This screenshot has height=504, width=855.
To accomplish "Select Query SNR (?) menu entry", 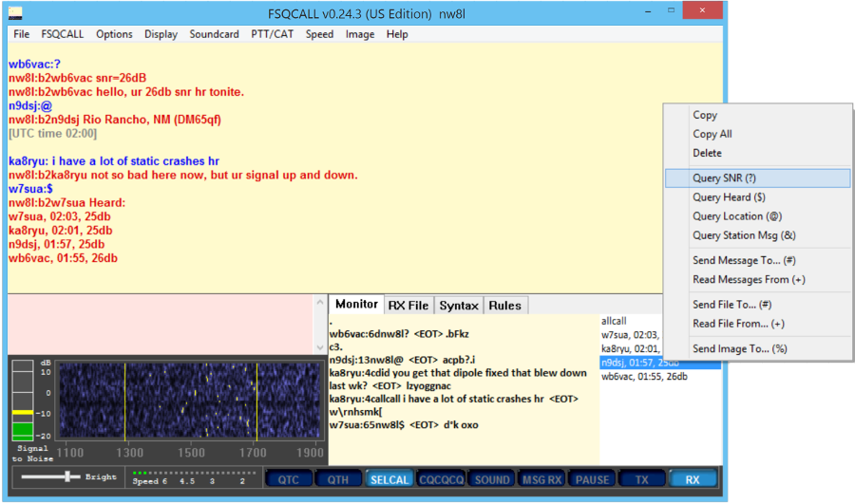I will point(758,178).
